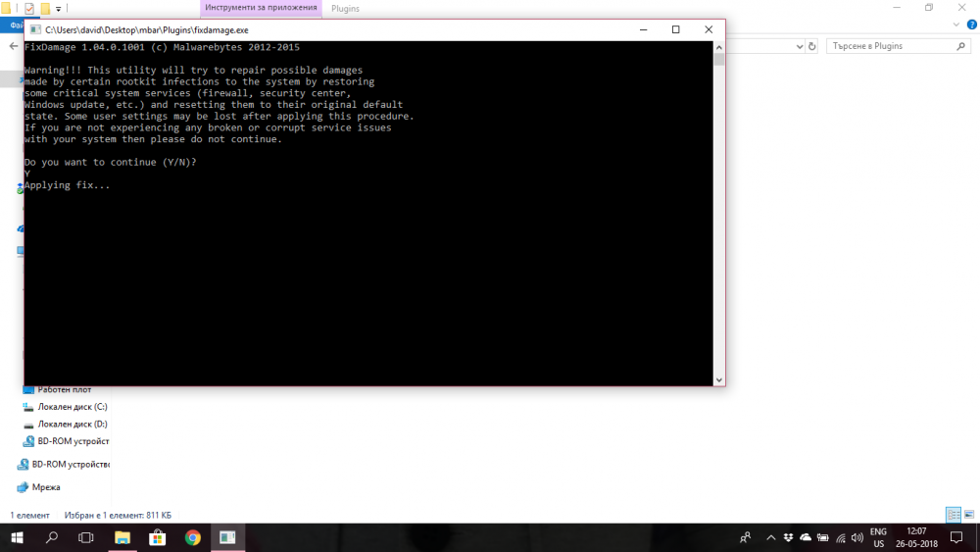Image resolution: width=980 pixels, height=552 pixels.
Task: Click console vertical scrollbar thumb
Action: tap(719, 60)
